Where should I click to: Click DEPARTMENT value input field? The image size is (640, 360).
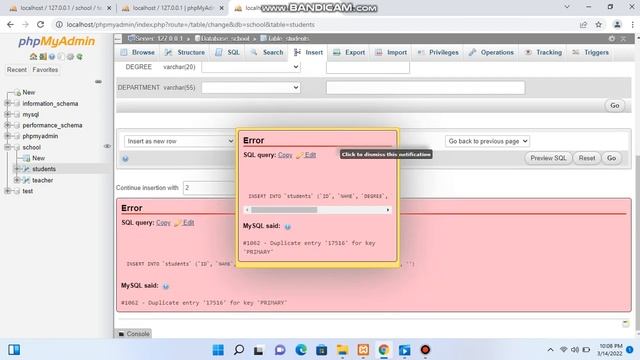point(425,87)
